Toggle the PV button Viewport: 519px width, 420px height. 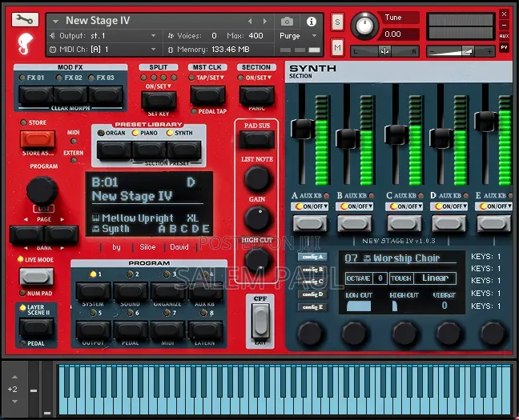[x=504, y=47]
